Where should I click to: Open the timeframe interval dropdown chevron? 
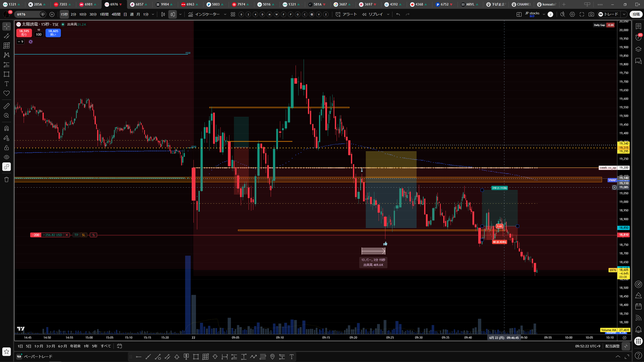coord(153,14)
